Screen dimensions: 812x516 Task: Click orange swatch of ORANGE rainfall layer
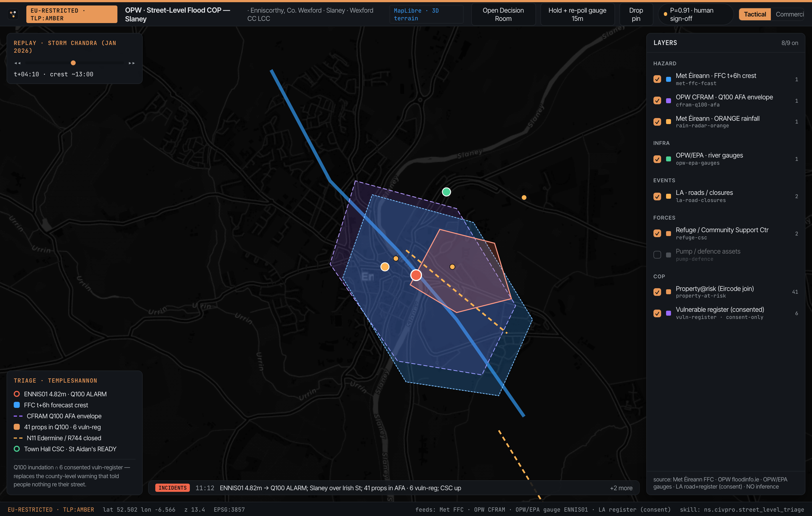point(668,122)
